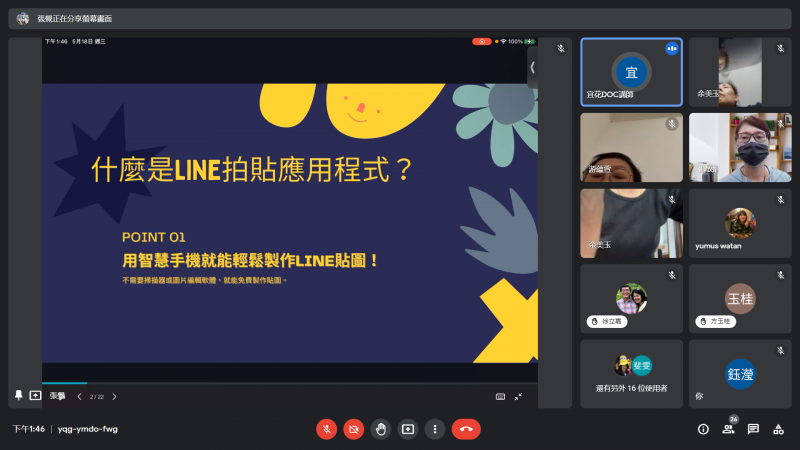The height and width of the screenshot is (450, 800).
Task: Select yumus watan participant tile
Action: tap(740, 223)
